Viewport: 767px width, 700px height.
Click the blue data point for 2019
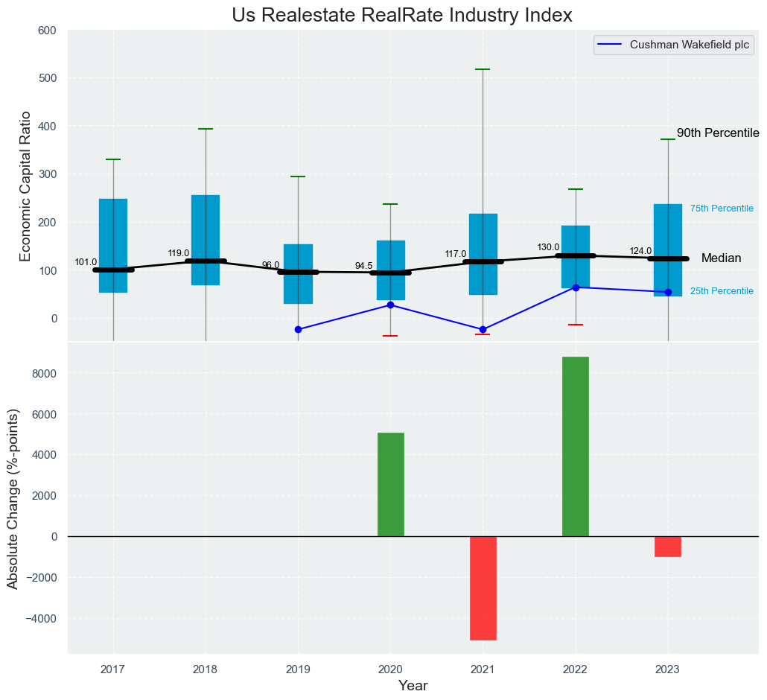click(298, 329)
